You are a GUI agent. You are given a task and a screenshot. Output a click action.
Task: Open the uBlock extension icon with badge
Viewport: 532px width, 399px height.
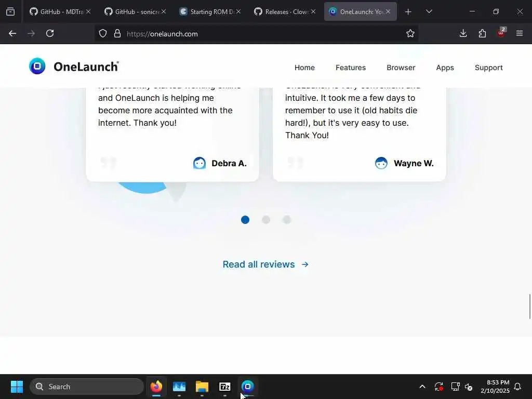(501, 33)
